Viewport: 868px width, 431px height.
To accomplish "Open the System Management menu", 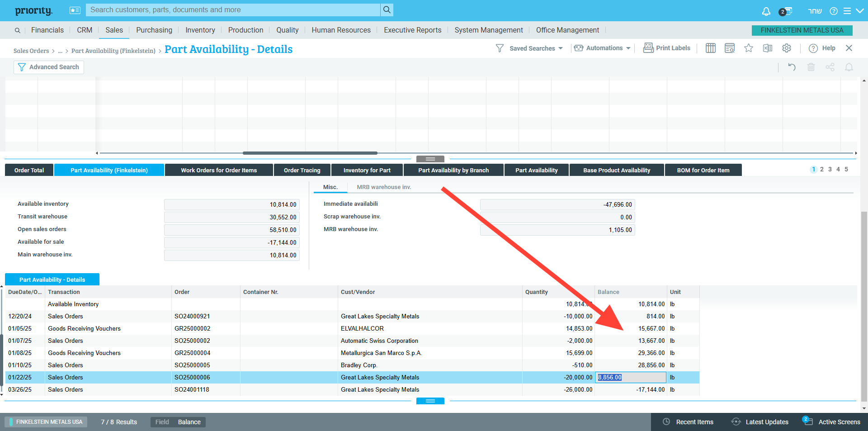I will pos(489,30).
